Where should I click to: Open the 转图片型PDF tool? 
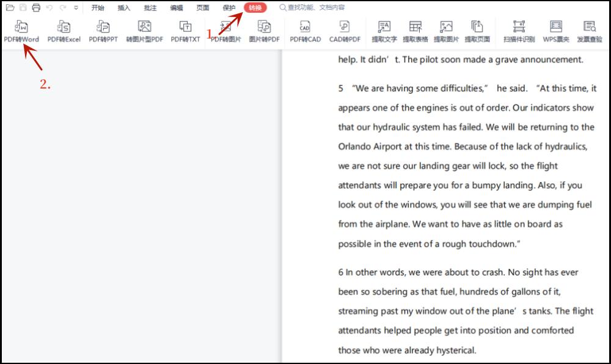tap(145, 31)
